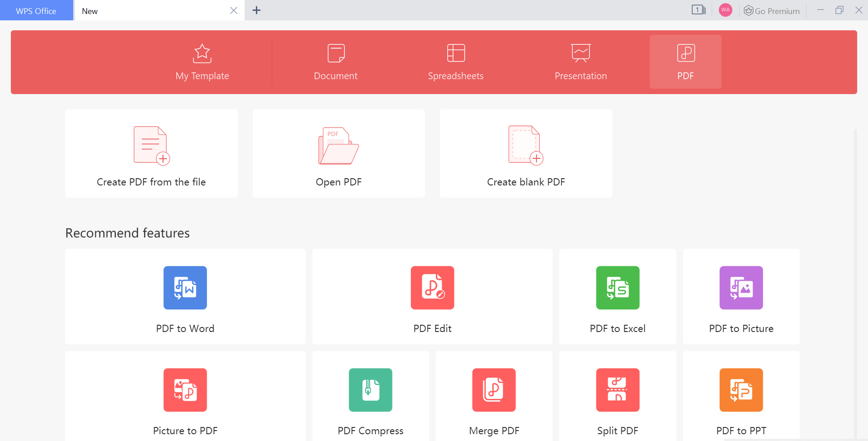Click the Create blank PDF icon
The height and width of the screenshot is (441, 868).
tap(526, 146)
